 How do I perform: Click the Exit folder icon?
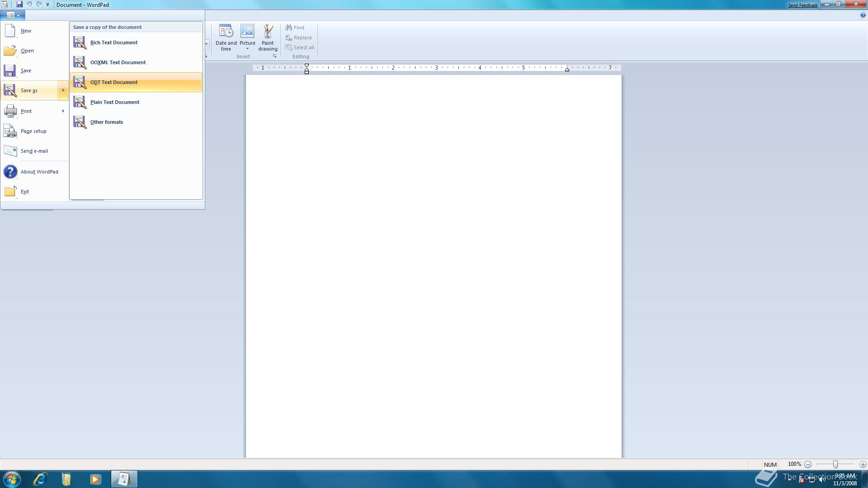click(10, 192)
